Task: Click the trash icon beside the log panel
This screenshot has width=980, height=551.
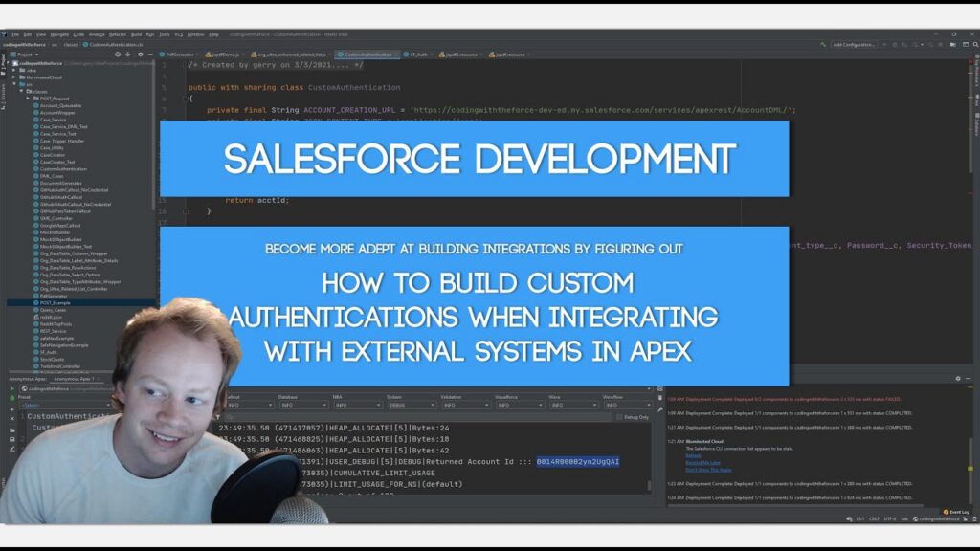Action: 660,398
